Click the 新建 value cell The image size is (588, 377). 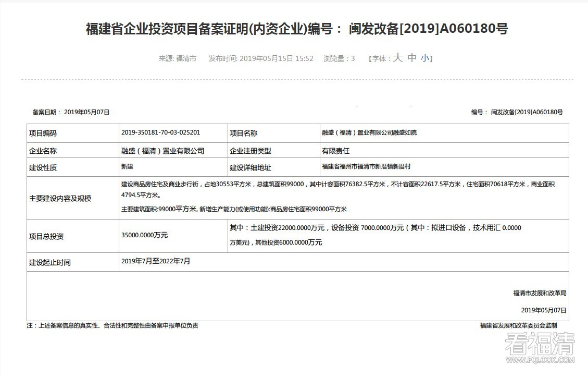[x=173, y=167]
